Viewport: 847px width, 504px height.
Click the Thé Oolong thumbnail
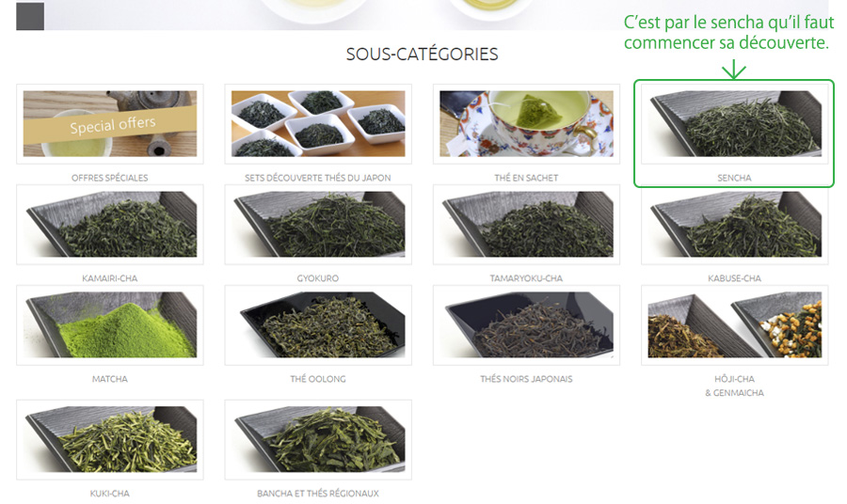click(318, 325)
